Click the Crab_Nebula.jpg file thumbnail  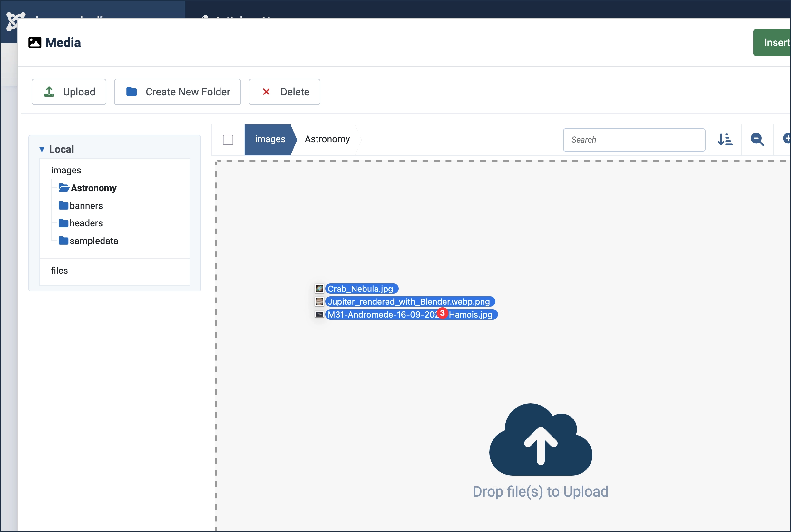point(319,289)
